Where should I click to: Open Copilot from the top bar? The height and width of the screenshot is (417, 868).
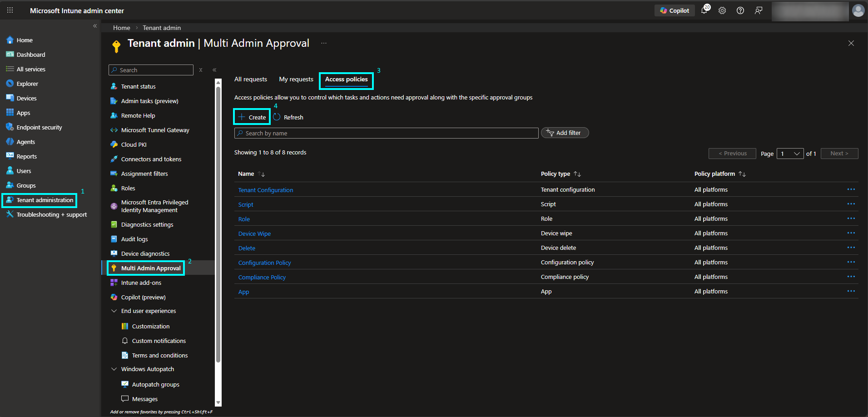click(x=675, y=10)
